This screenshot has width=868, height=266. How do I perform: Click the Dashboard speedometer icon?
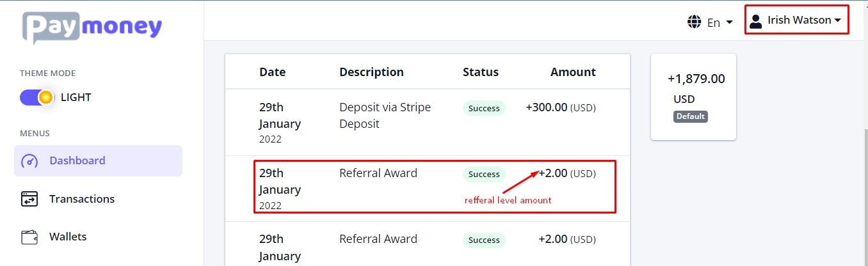(29, 161)
